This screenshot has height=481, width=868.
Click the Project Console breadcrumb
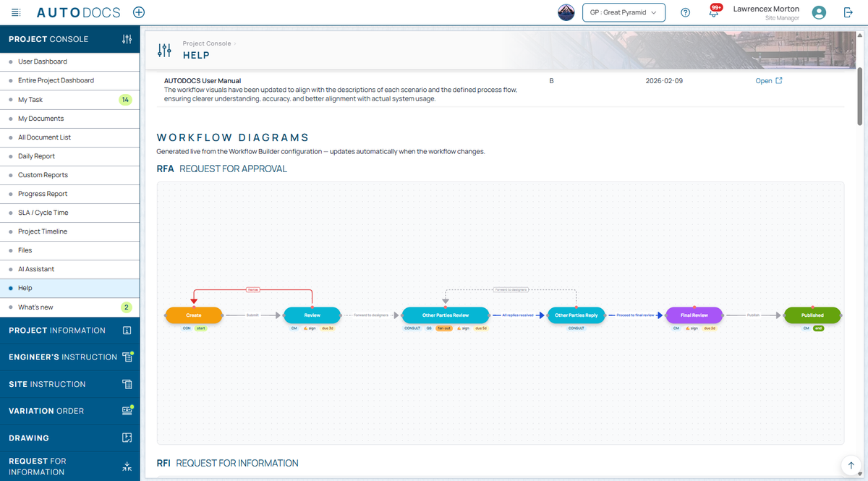(x=207, y=43)
